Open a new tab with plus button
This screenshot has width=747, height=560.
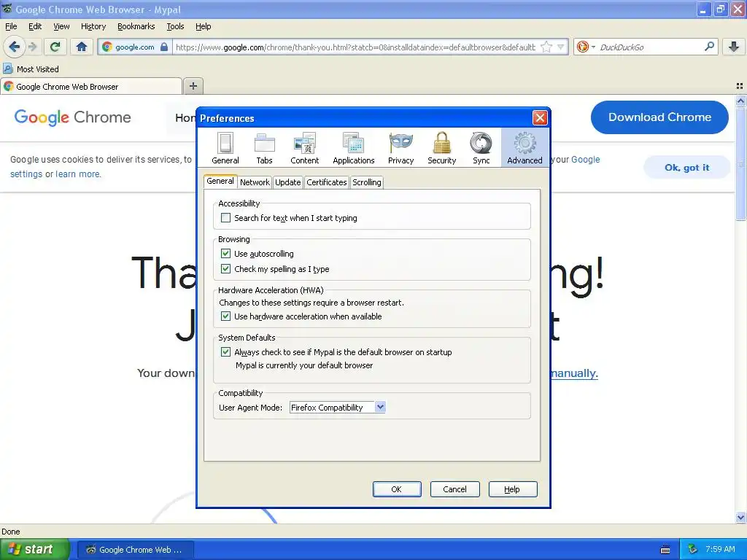tap(193, 86)
